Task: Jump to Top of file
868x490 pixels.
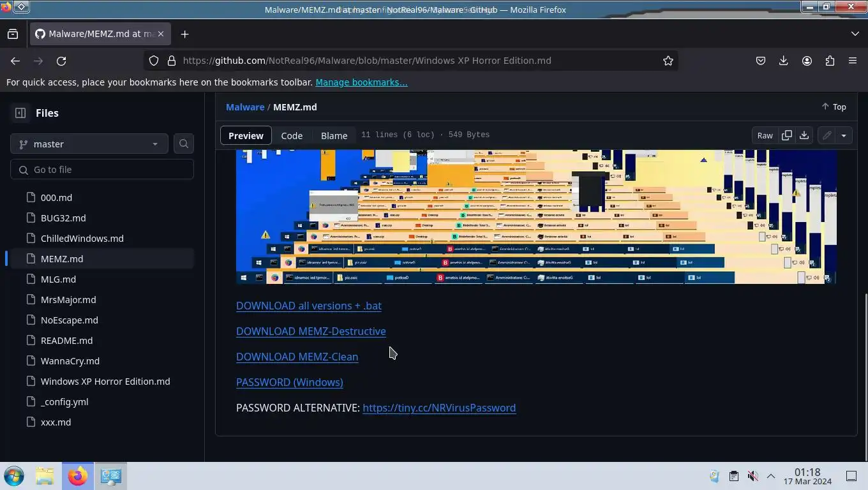Action: (x=834, y=107)
